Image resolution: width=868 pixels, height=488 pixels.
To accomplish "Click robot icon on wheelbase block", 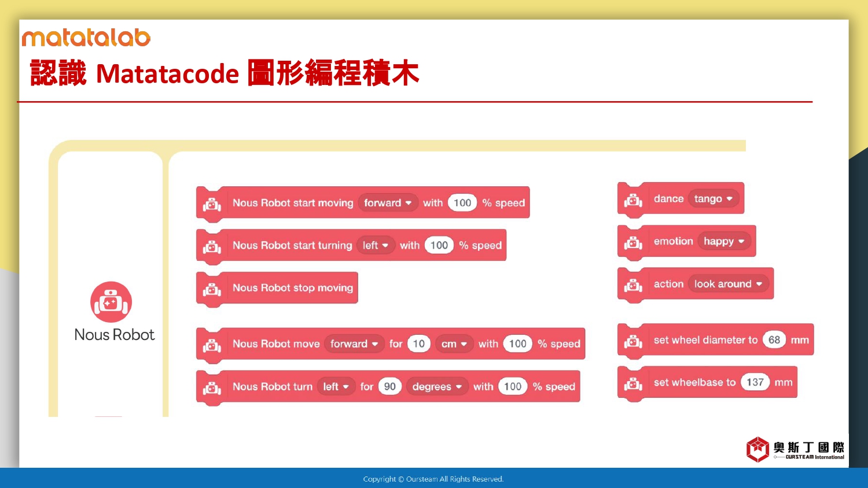I will click(633, 383).
